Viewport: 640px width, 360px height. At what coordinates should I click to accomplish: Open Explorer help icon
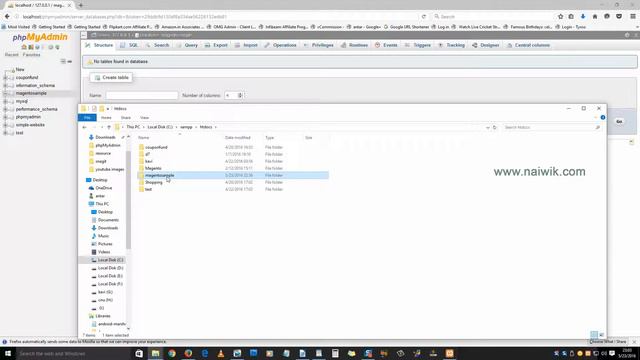(603, 118)
